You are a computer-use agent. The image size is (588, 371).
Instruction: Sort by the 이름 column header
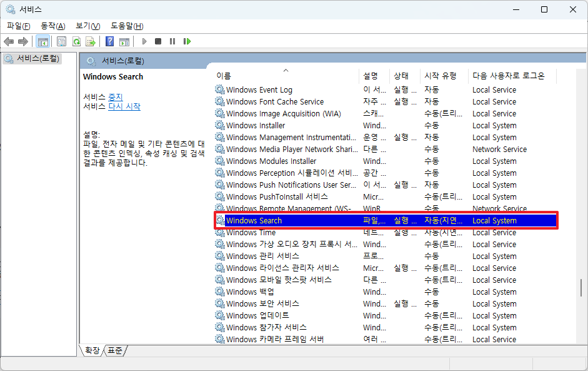tap(286, 76)
